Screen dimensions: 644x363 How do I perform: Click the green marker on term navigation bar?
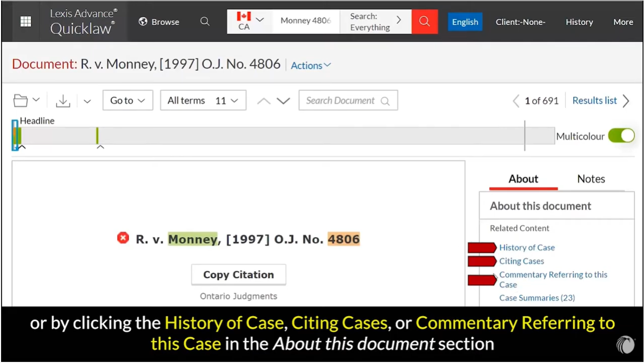tap(97, 136)
